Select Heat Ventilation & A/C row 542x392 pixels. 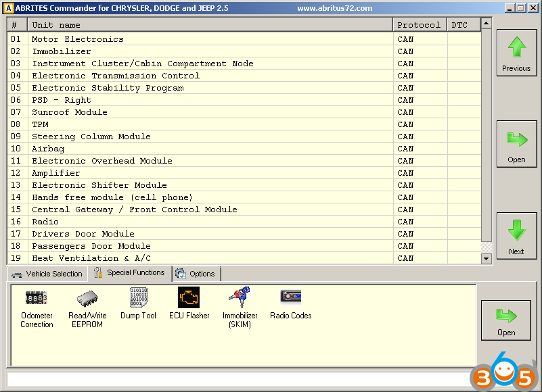91,258
